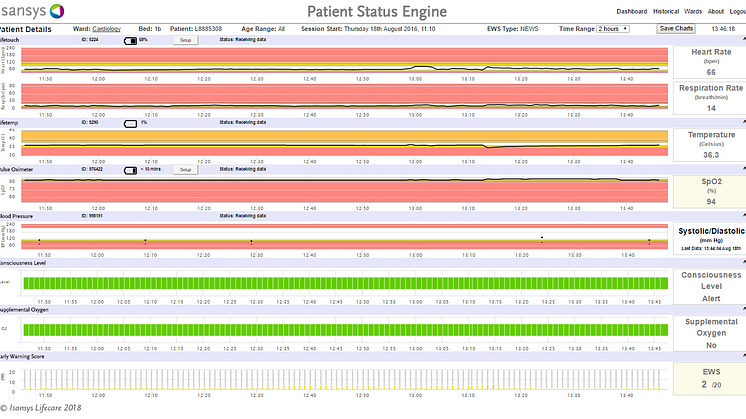Click the Isansys logo
Screen dimensions: 746x419
pyautogui.click(x=31, y=11)
